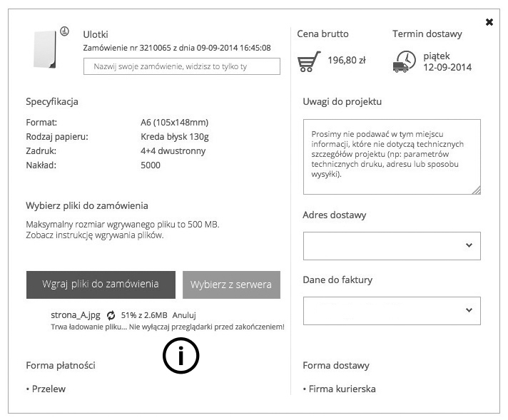Focus the order name input field
Viewport: 508px width, 420px height.
[181, 66]
